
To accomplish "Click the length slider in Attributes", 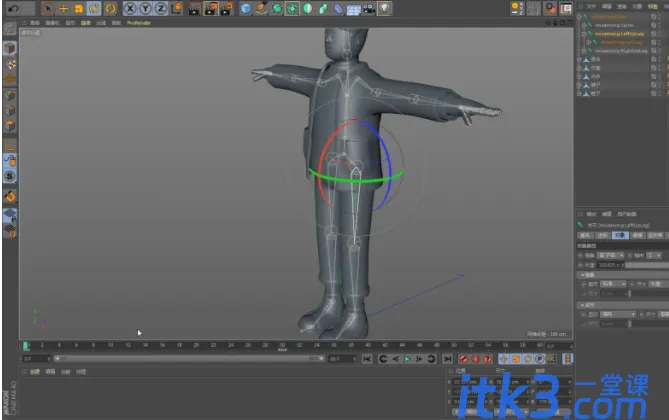I will click(646, 265).
